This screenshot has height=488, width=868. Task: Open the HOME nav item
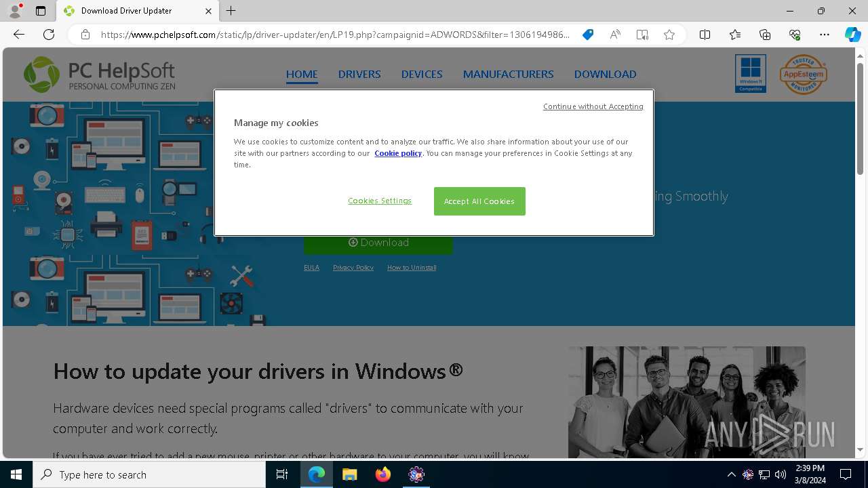coord(302,74)
